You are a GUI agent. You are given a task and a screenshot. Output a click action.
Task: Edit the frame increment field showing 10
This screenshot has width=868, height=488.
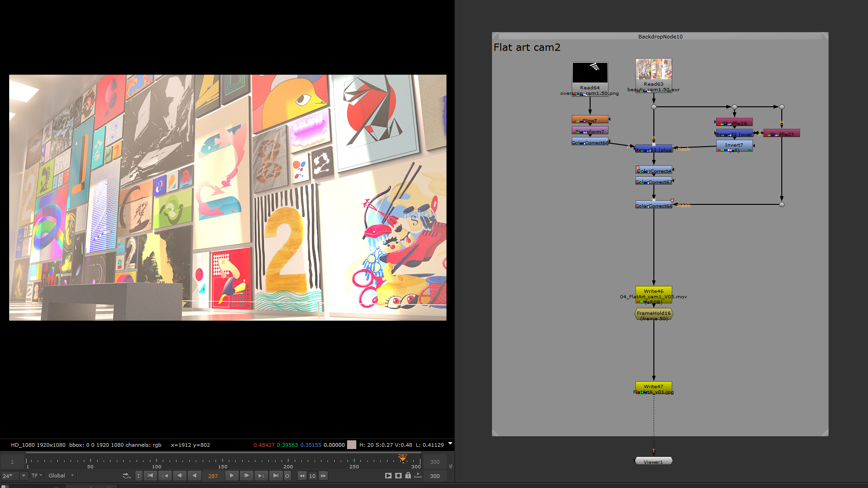[312, 476]
